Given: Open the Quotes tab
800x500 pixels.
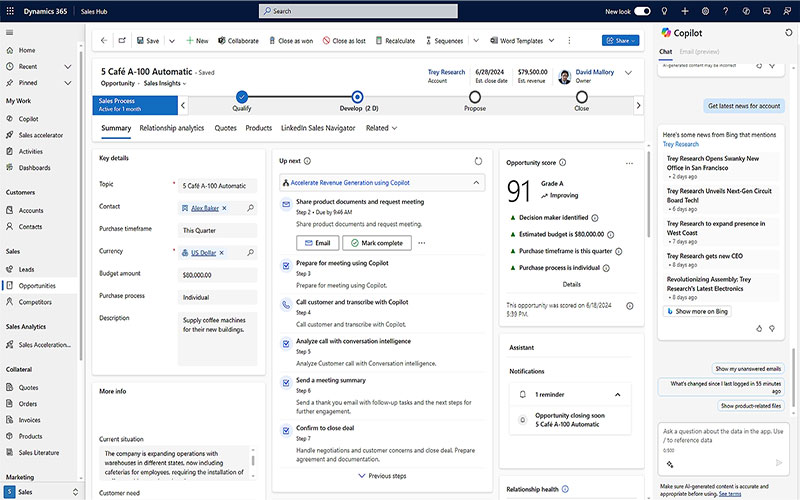Looking at the screenshot, I should 226,128.
